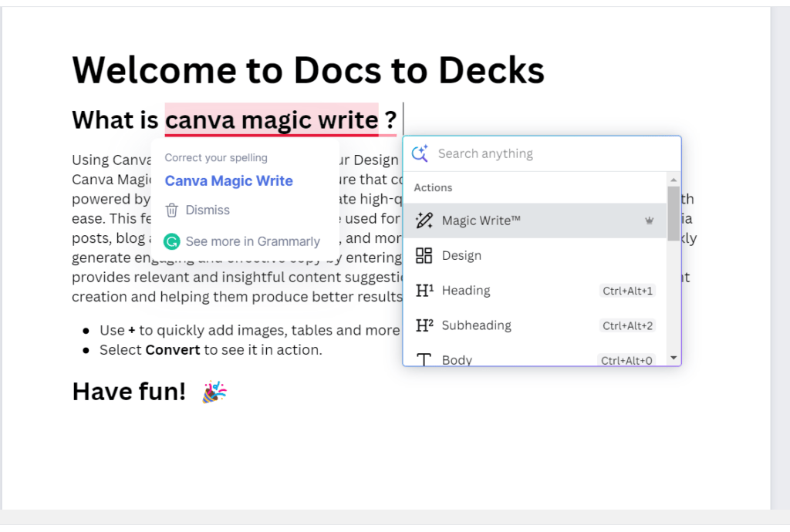790x532 pixels.
Task: Click the trash icon beside Dismiss
Action: coord(172,210)
